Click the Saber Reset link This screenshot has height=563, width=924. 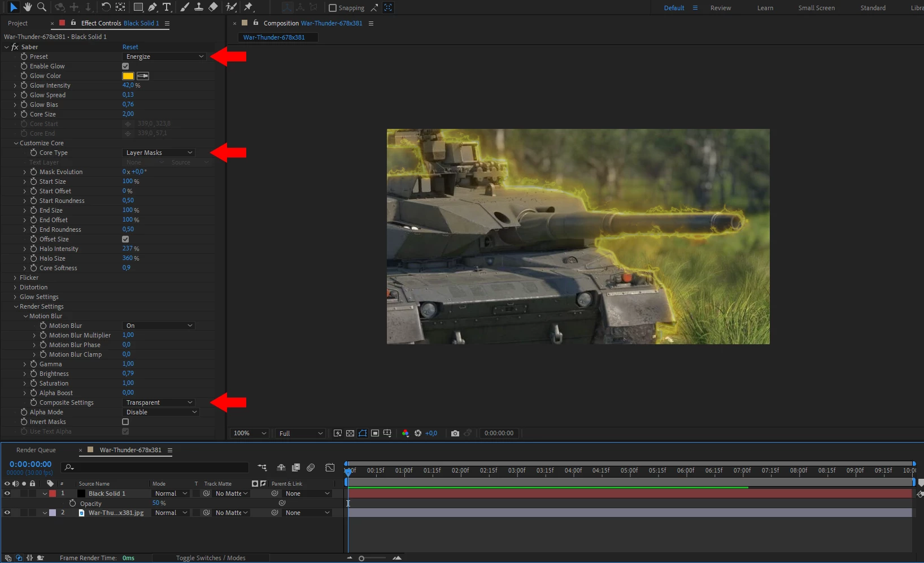130,47
